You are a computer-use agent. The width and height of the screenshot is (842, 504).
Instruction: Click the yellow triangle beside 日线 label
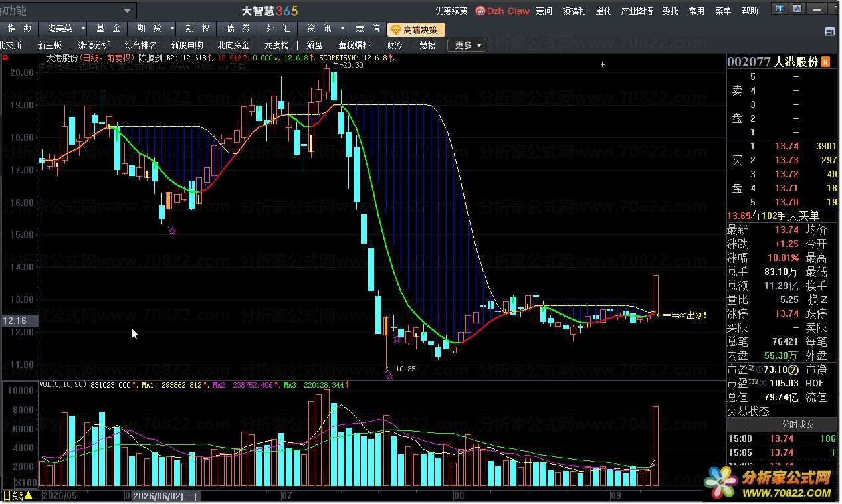pyautogui.click(x=29, y=496)
